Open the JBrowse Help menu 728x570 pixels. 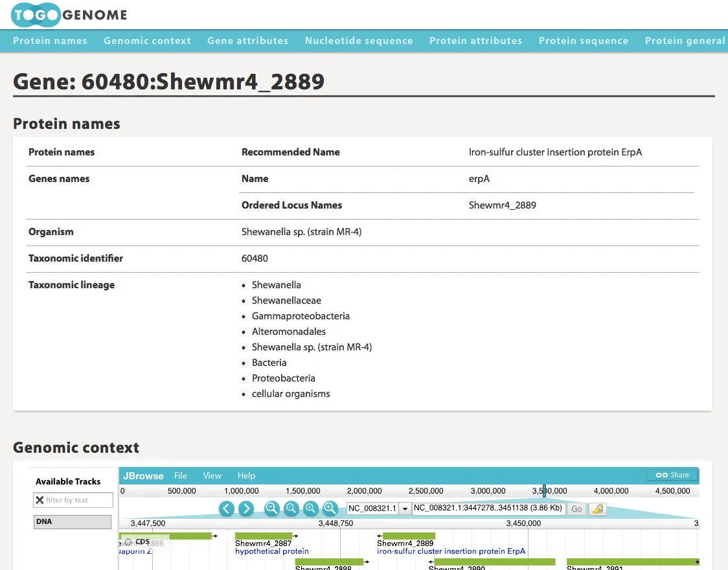247,476
